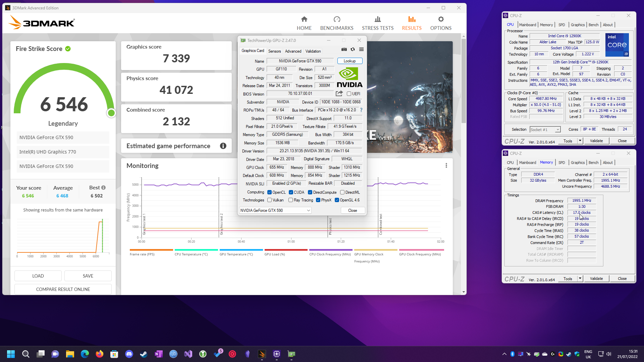Click the Fire Strike valid score checkmark

click(68, 49)
